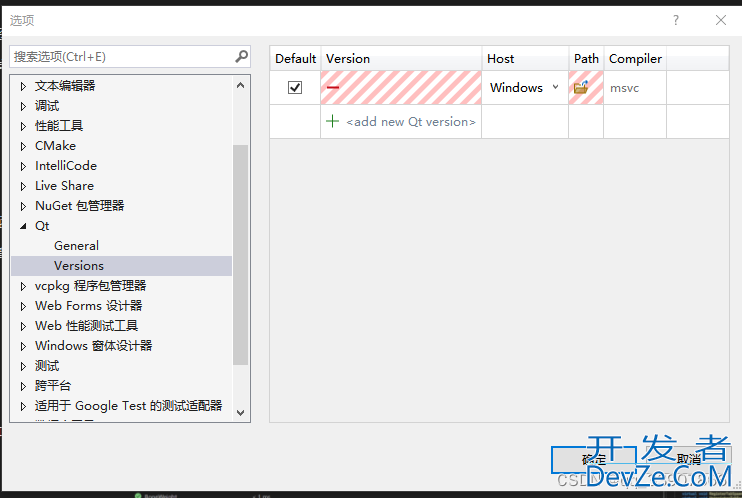
Task: Click the Version column header
Action: [x=401, y=59]
